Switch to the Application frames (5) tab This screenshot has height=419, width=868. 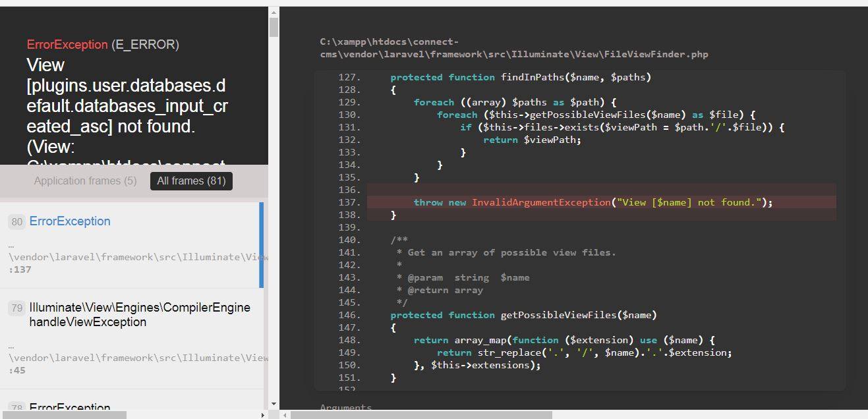click(85, 181)
